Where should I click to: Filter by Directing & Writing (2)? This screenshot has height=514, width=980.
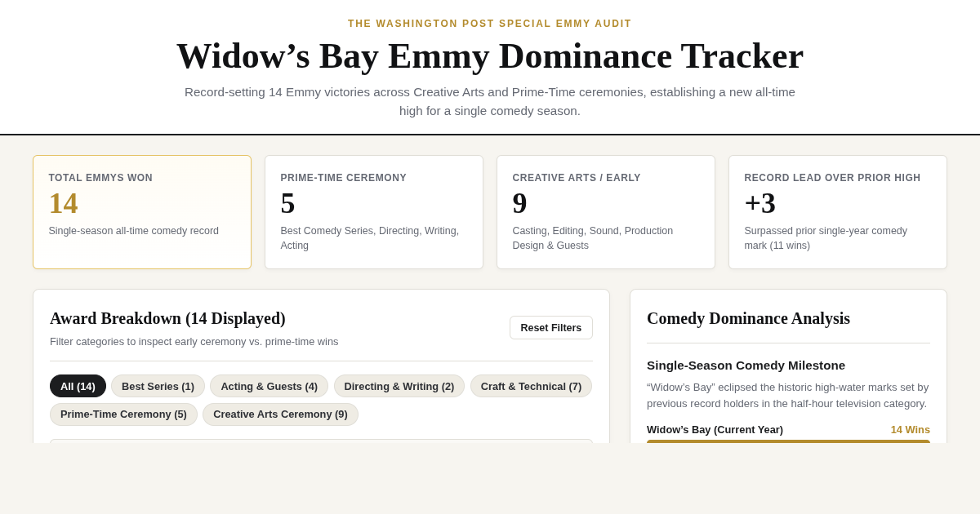(399, 386)
